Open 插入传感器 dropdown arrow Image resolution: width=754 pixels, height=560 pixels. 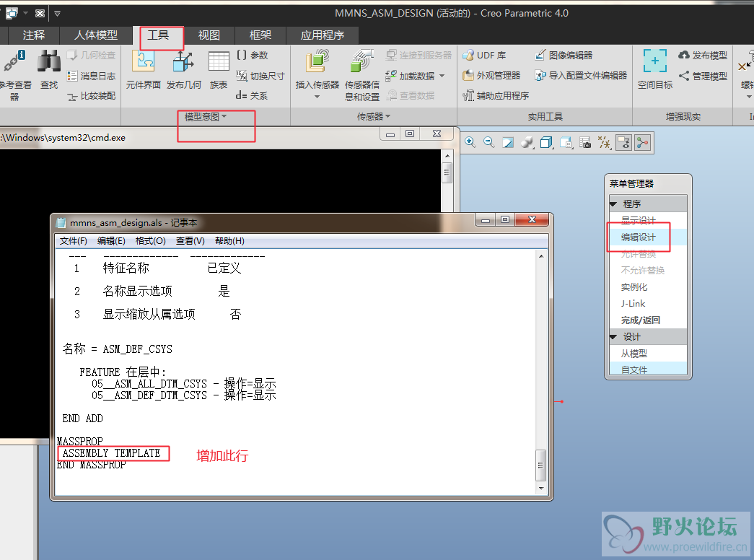[x=317, y=97]
